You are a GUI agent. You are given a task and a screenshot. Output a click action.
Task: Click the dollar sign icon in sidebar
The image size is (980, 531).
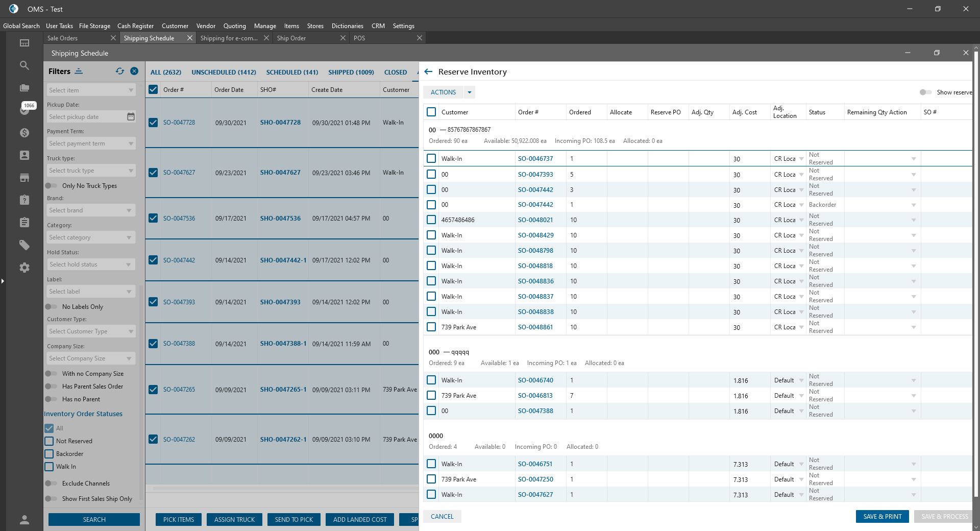pyautogui.click(x=24, y=133)
